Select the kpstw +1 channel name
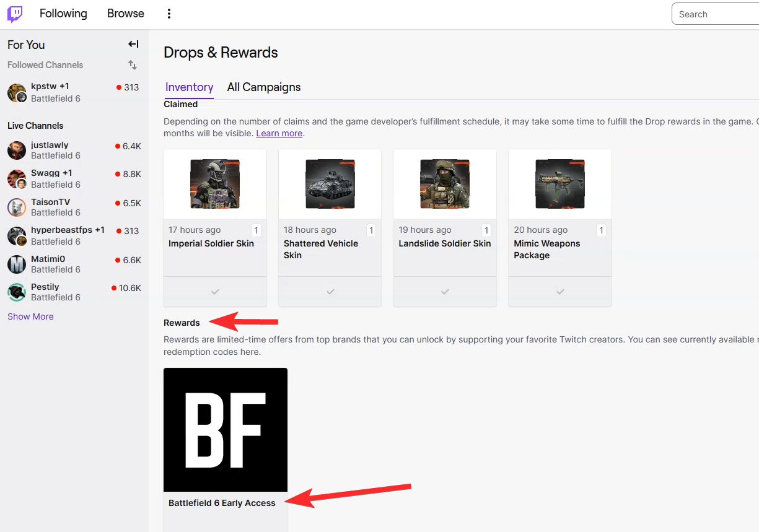759x532 pixels. click(50, 86)
